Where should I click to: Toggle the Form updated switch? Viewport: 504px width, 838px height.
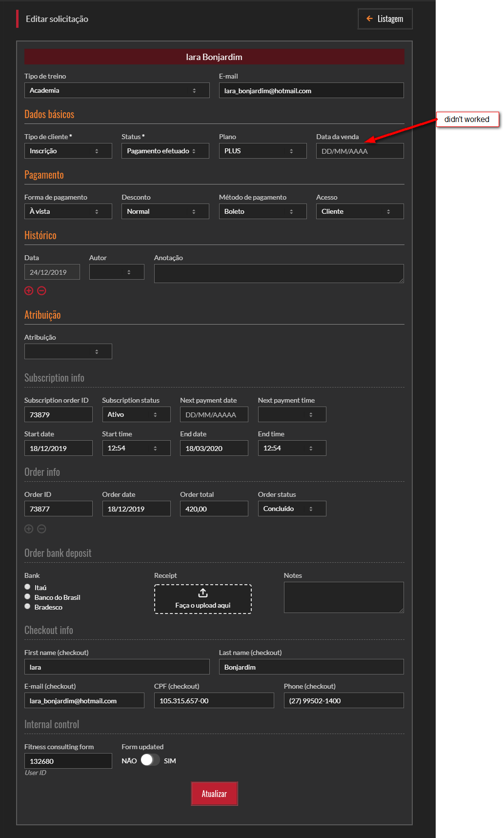[150, 760]
